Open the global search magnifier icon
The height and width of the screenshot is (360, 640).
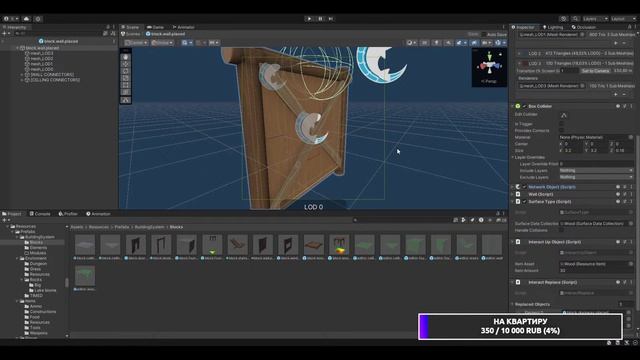[x=576, y=19]
